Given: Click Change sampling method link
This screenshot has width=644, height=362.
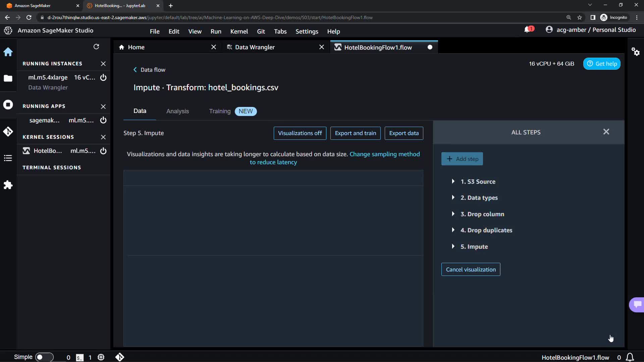Looking at the screenshot, I should tap(384, 154).
